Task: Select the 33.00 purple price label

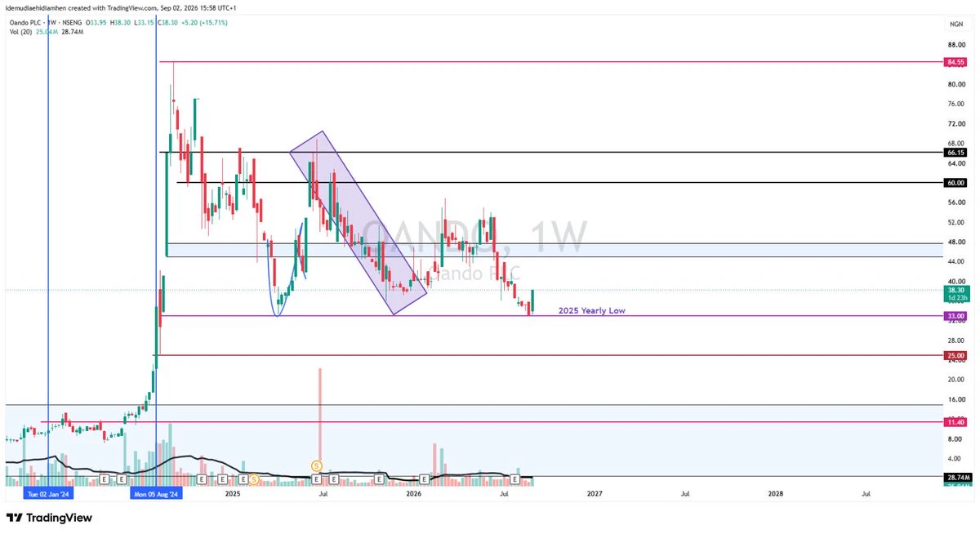Action: 955,316
